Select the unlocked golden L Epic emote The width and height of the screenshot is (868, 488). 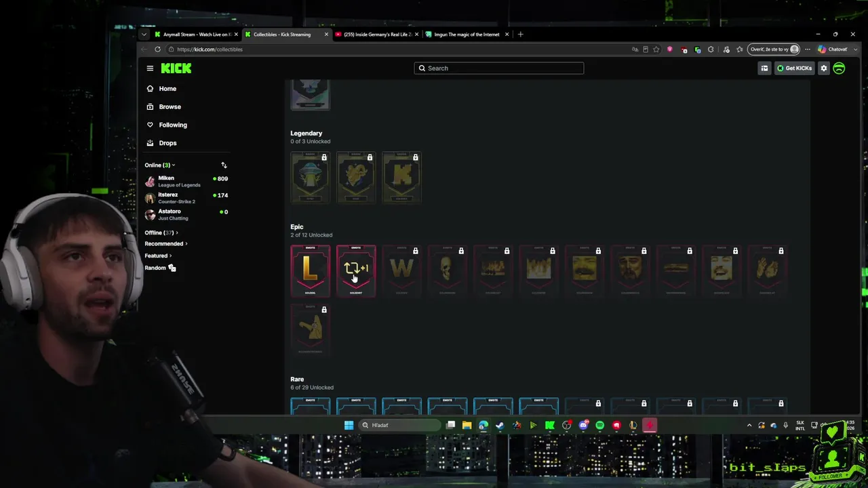(311, 271)
